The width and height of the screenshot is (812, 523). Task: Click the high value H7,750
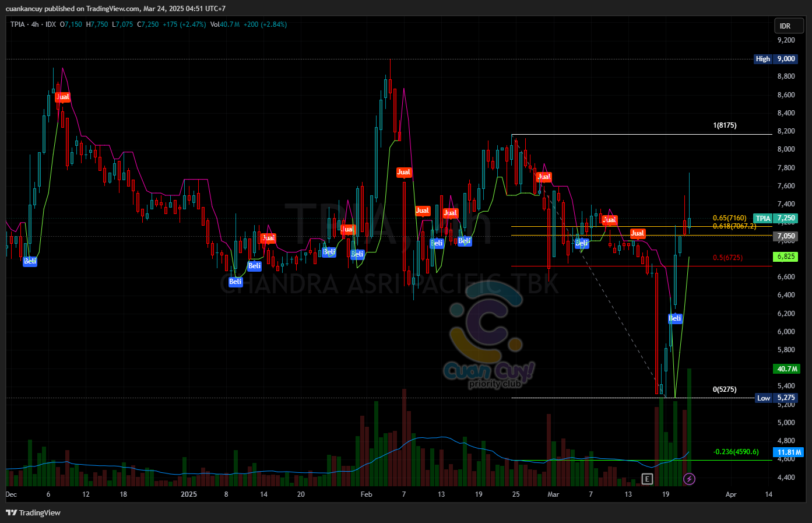pos(97,24)
